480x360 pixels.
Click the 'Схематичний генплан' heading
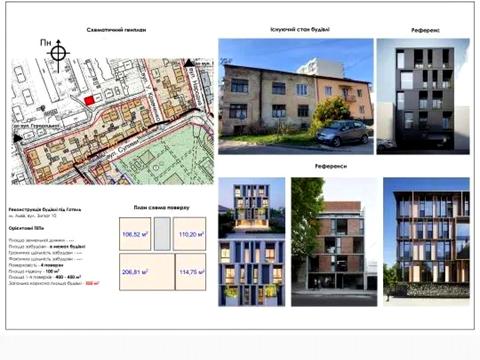(x=116, y=30)
